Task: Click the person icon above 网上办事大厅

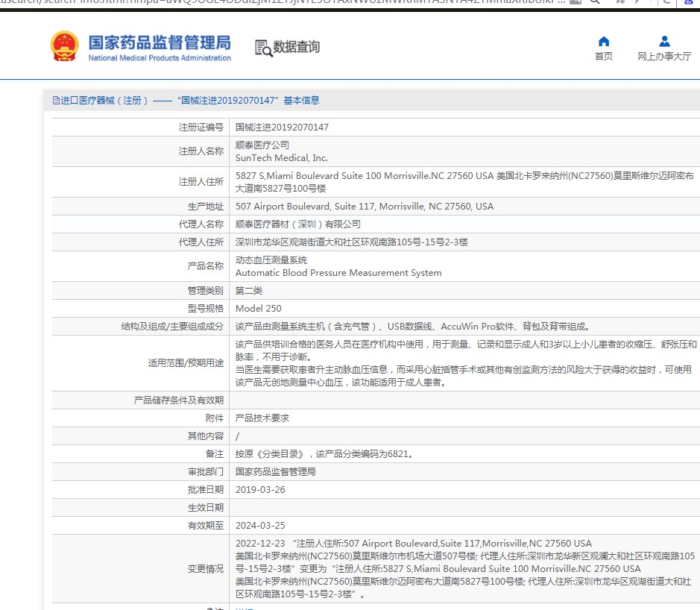Action: (664, 41)
